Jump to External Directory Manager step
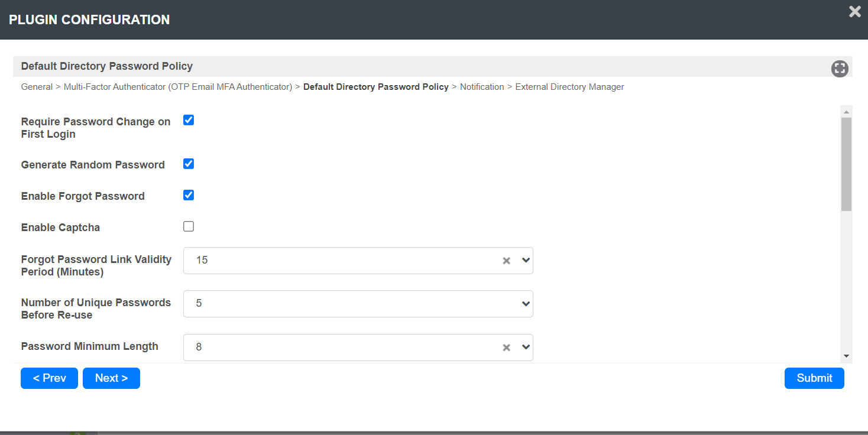The width and height of the screenshot is (868, 435). pos(569,87)
